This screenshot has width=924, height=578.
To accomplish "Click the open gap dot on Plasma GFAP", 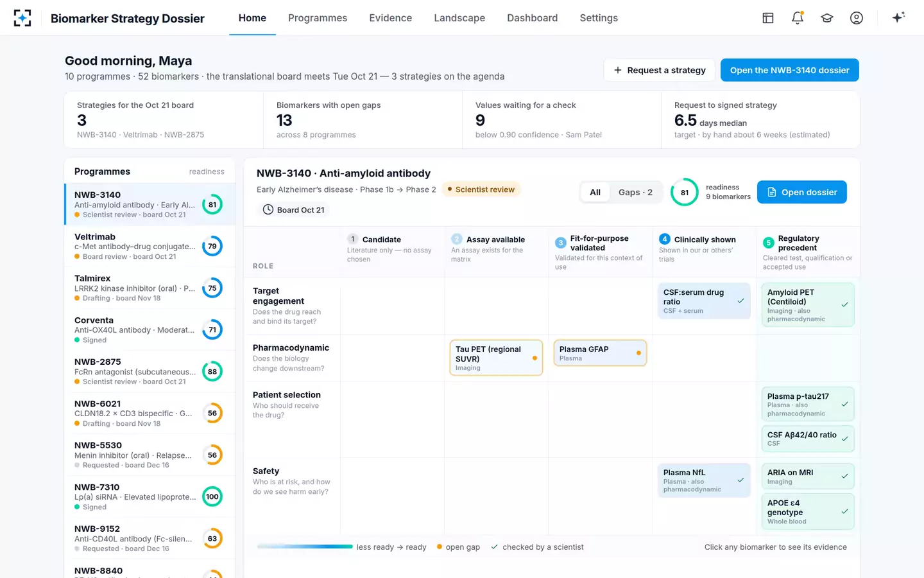I will (x=638, y=353).
